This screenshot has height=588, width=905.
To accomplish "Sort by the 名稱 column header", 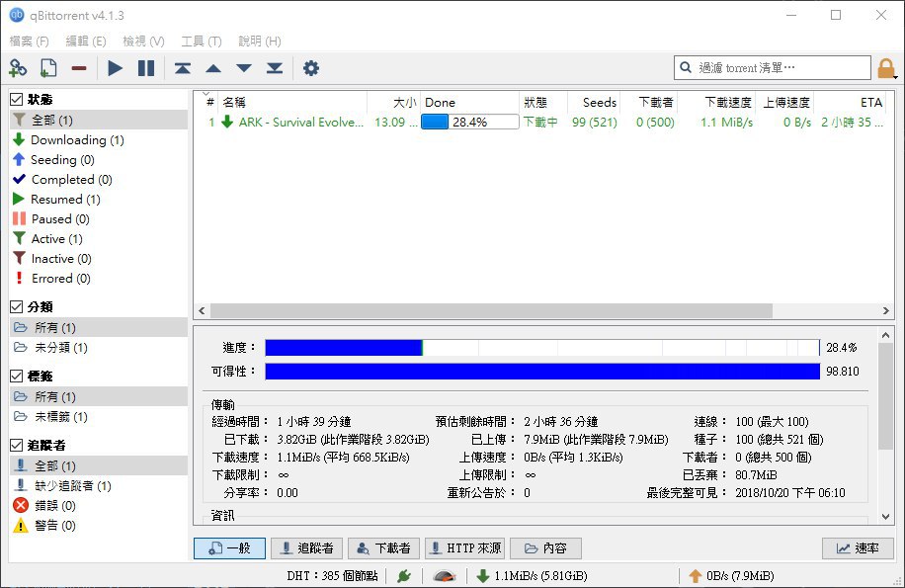I will [292, 102].
